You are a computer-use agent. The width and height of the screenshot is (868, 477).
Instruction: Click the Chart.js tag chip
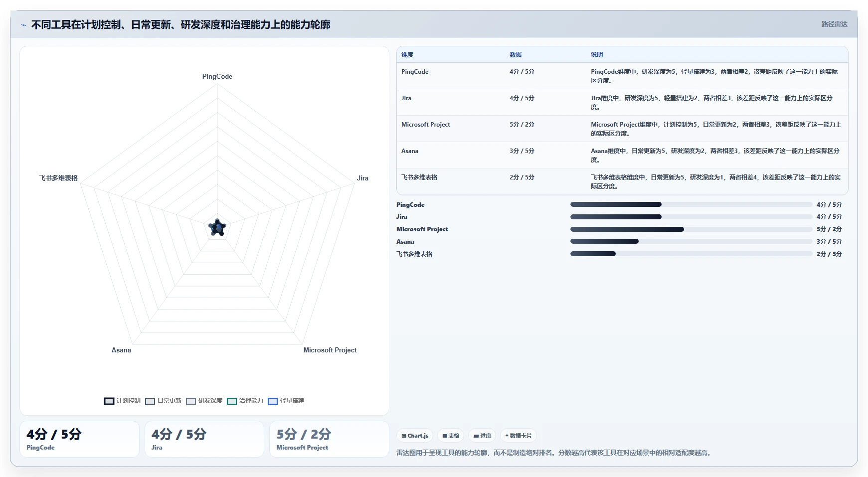pos(415,436)
